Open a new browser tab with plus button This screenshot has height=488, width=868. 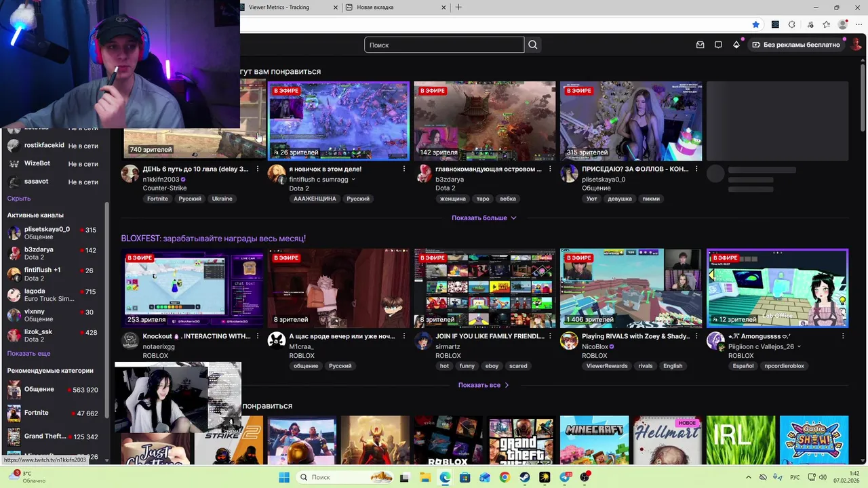458,7
